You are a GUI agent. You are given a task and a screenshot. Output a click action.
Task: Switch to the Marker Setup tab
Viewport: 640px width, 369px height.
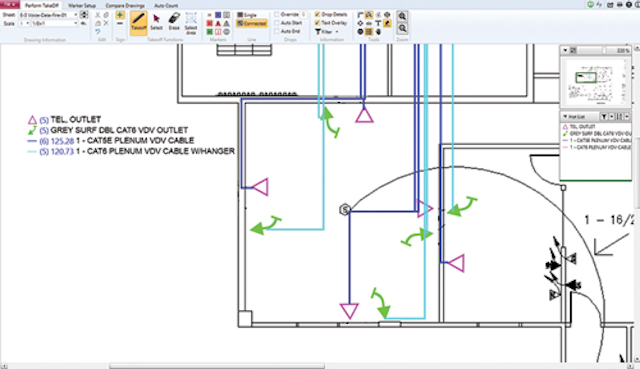82,6
